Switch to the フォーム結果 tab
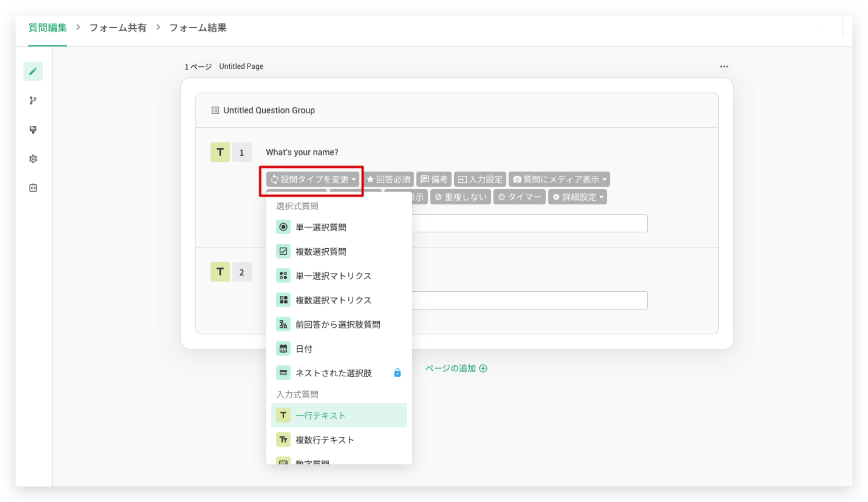Screen dimensions: 868x502 [x=198, y=28]
